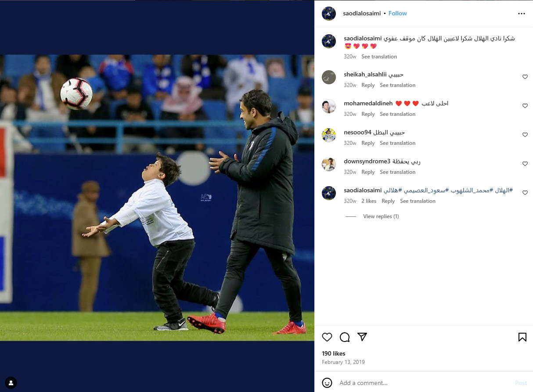533x392 pixels.
Task: Share the post via paper plane icon
Action: [362, 337]
